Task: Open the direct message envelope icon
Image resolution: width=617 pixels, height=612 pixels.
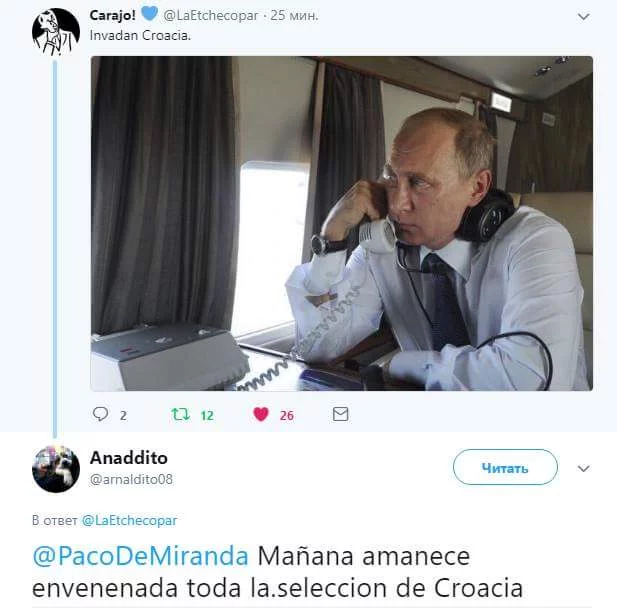Action: (x=340, y=414)
